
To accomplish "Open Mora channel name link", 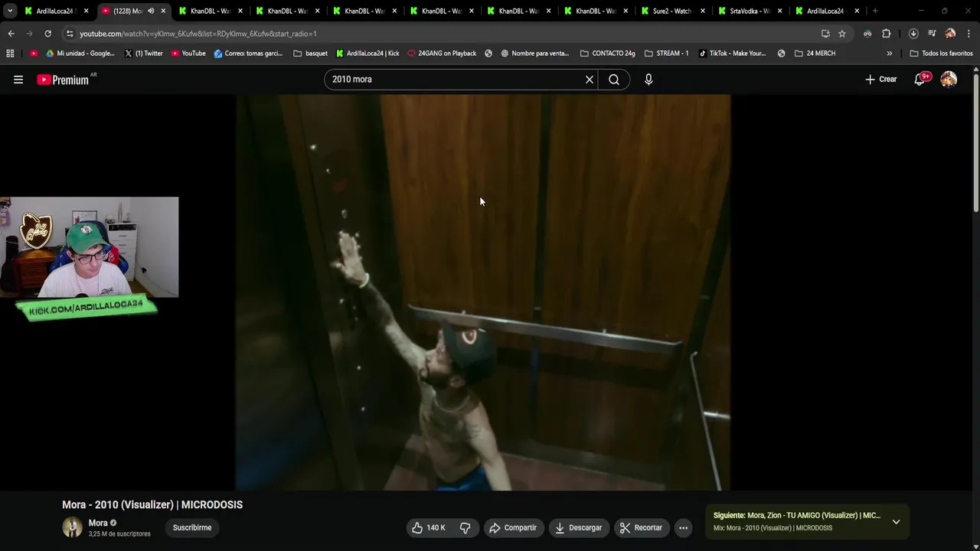I will pyautogui.click(x=98, y=523).
